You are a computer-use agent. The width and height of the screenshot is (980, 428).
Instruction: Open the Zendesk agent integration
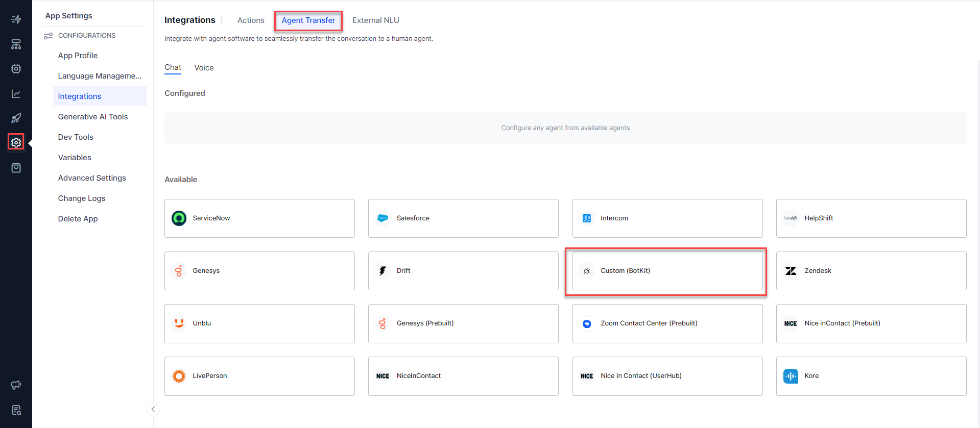click(x=871, y=271)
